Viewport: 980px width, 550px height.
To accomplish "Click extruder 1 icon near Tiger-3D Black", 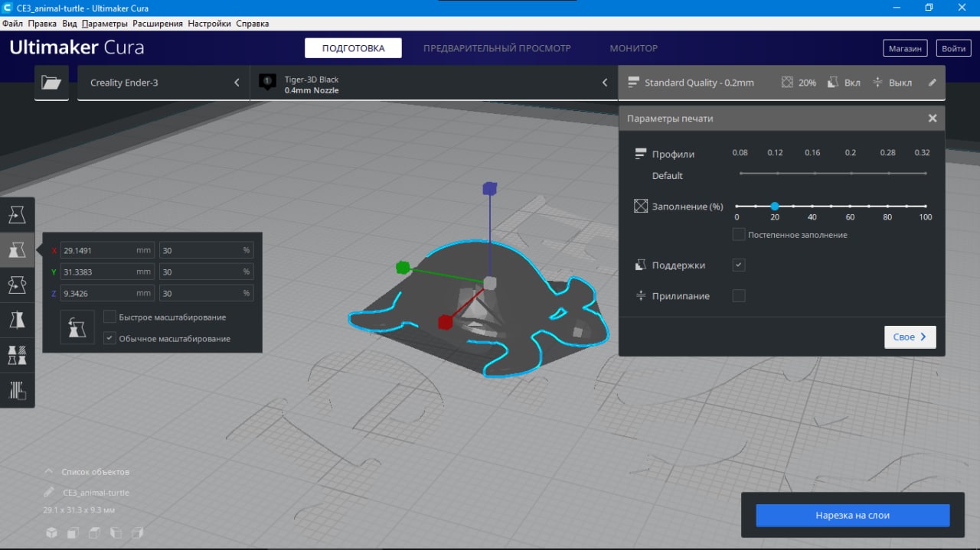I will 267,83.
